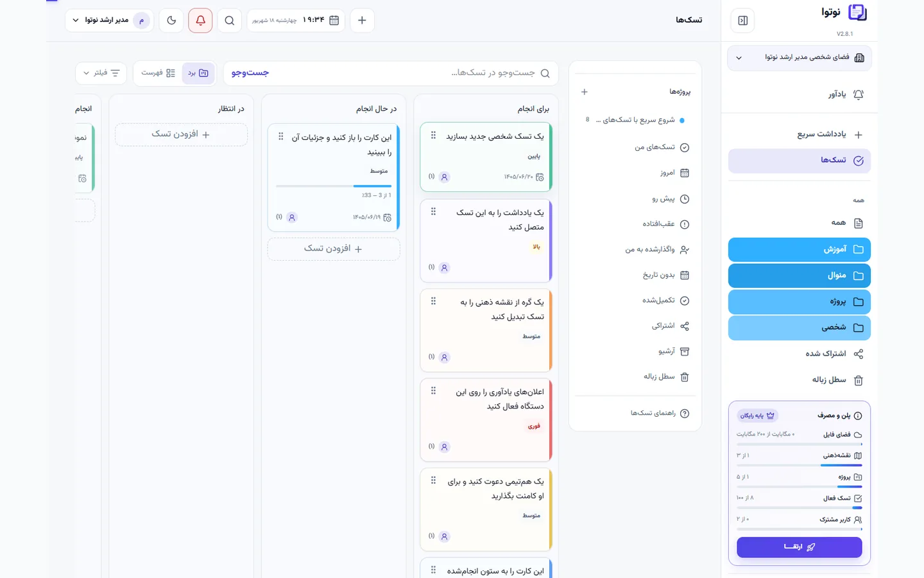Grab the handle on یک تسک شخصی جدید بسازید
Viewport: 924px width, 578px height.
pyautogui.click(x=433, y=136)
